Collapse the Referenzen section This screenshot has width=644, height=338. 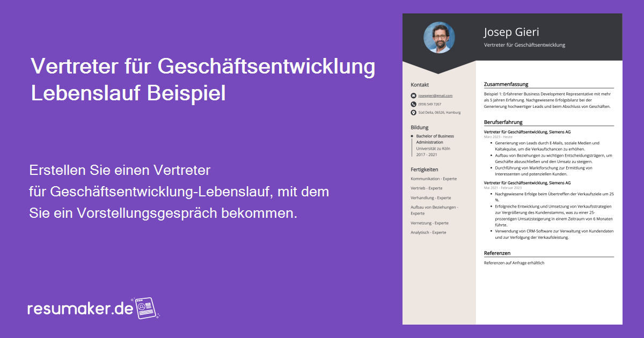tap(497, 253)
